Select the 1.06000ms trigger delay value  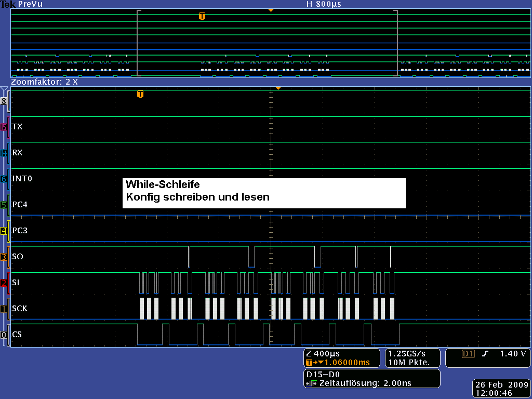[347, 363]
